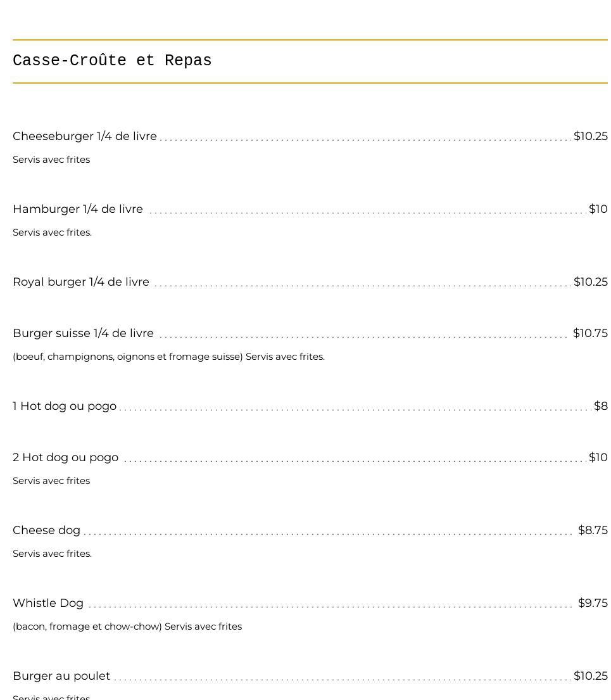This screenshot has height=700, width=611.
Task: Select the Royal burger 1/4 de livre item
Action: pyautogui.click(x=81, y=282)
